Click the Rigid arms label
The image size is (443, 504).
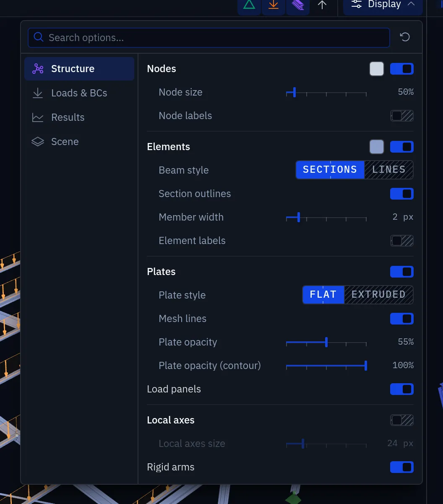(x=171, y=467)
